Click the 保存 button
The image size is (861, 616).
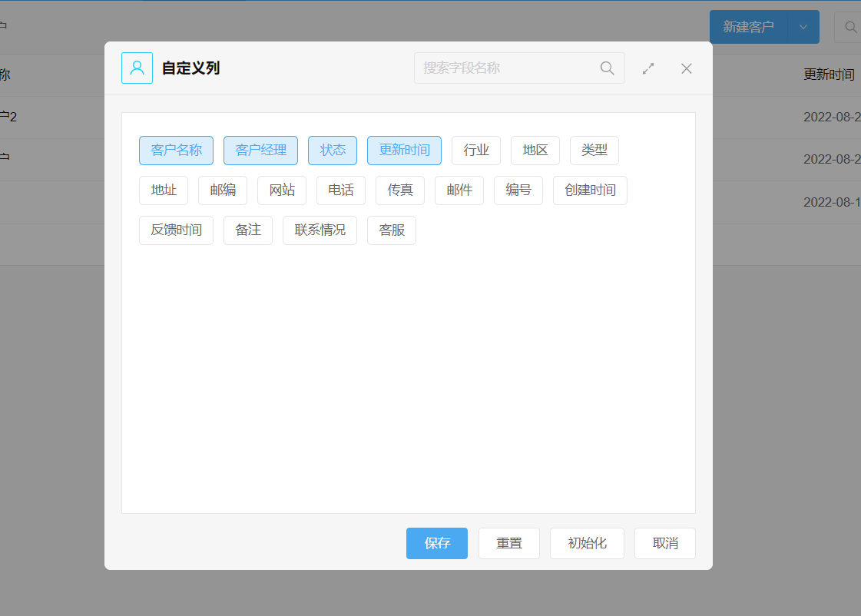coord(437,544)
